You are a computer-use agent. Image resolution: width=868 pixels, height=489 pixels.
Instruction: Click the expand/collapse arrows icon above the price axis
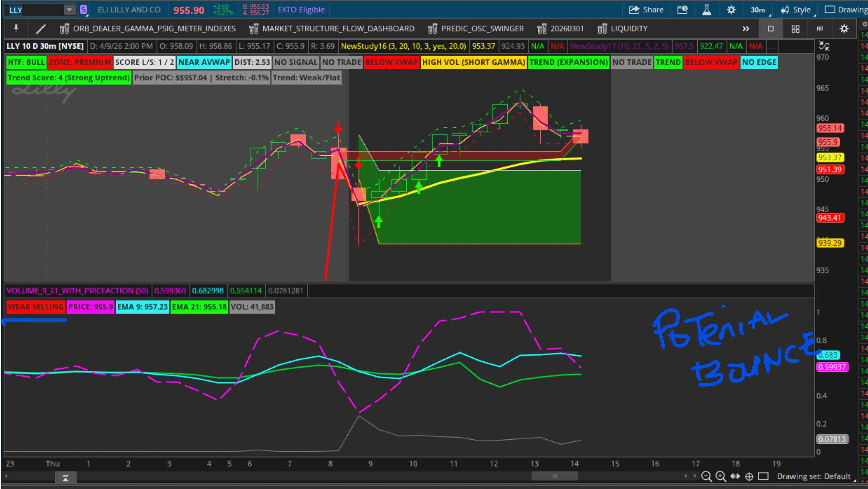[x=824, y=46]
